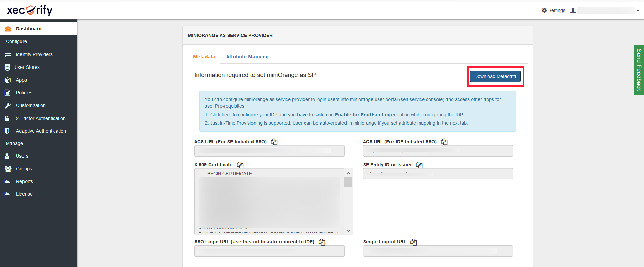Click the Download Metadata button
Screen dimensions: 644x267
pyautogui.click(x=495, y=76)
